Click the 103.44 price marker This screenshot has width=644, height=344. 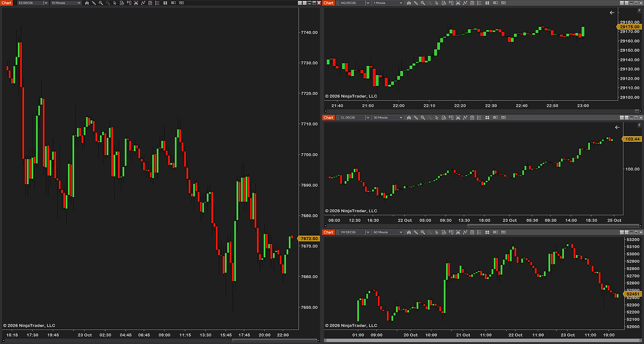pos(632,139)
